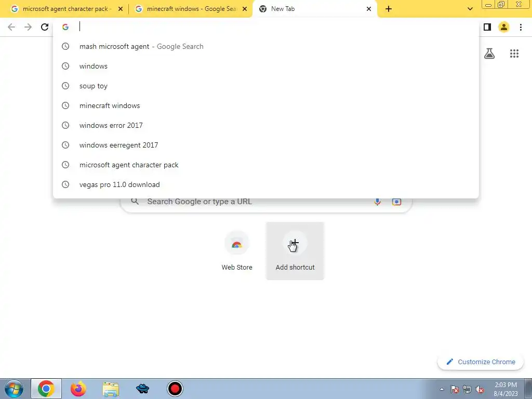The image size is (532, 399).
Task: Open the Windows Start menu
Action: (x=14, y=389)
